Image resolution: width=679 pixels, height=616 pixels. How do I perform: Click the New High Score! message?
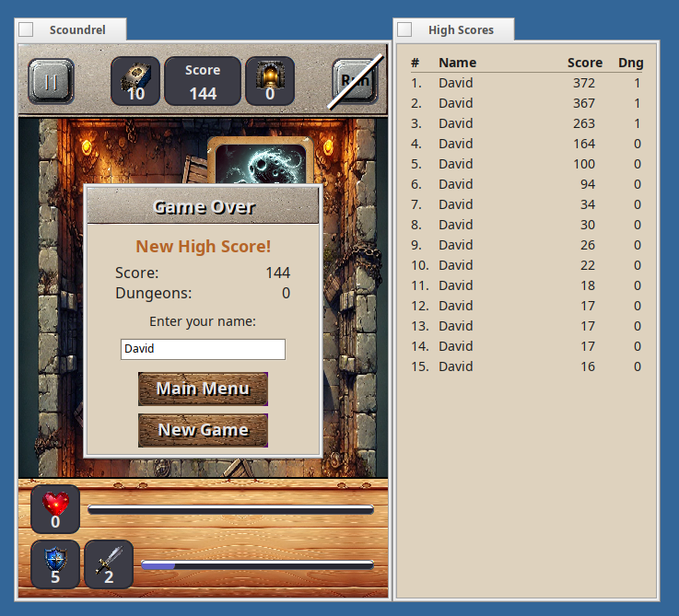[x=203, y=247]
